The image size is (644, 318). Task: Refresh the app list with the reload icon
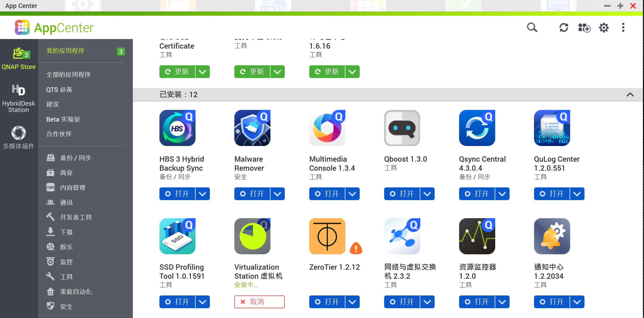pos(563,28)
